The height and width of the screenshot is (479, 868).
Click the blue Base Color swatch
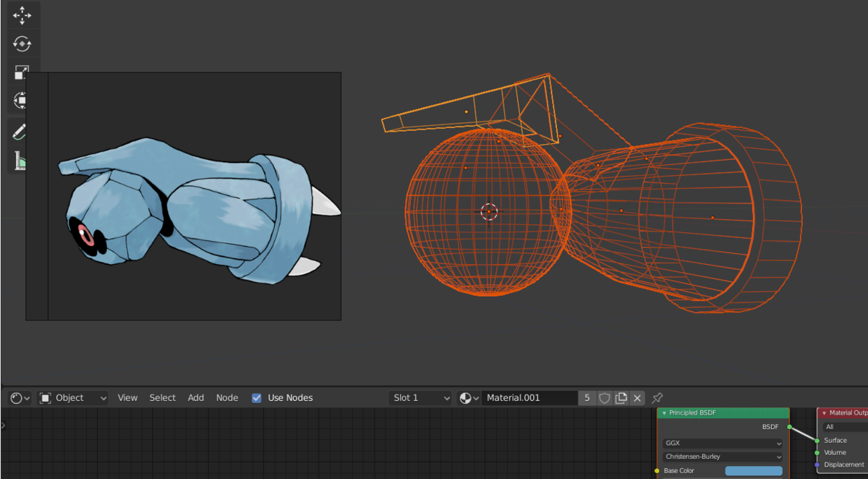754,471
